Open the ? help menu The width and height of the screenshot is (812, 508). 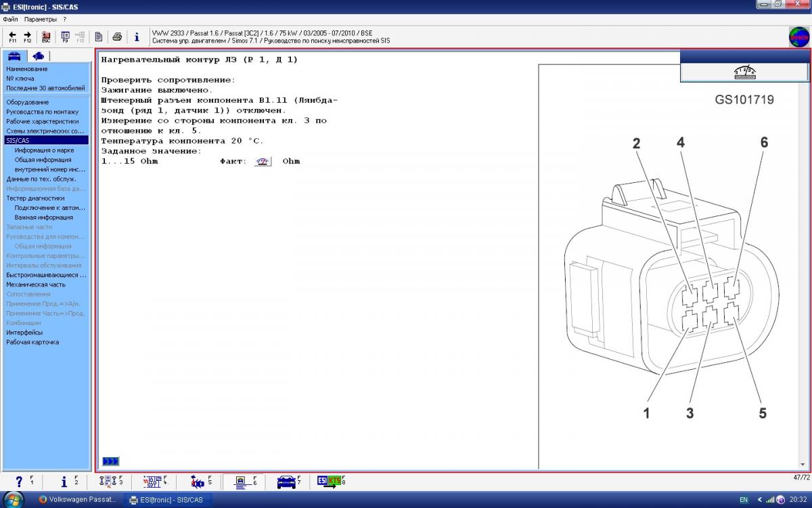click(64, 19)
